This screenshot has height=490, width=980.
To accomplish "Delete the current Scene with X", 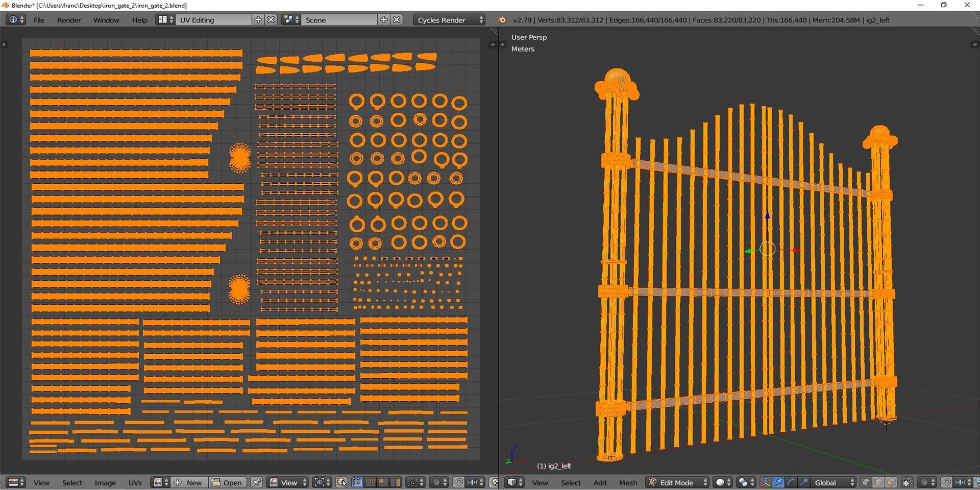I will coord(397,20).
